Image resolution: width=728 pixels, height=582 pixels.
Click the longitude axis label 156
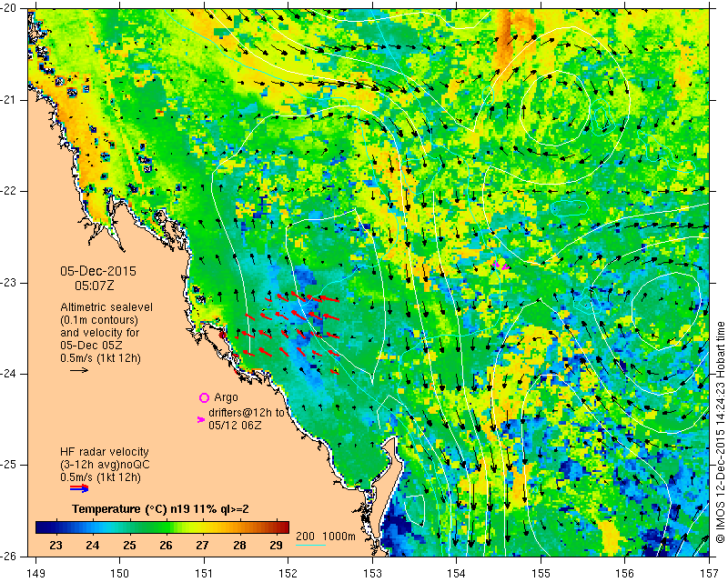tap(625, 574)
